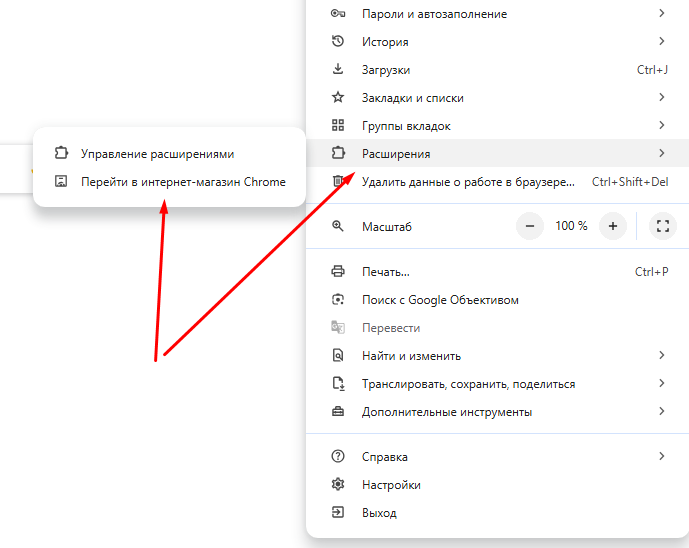Click the 100 % zoom value
Image resolution: width=689 pixels, height=548 pixels.
point(571,226)
